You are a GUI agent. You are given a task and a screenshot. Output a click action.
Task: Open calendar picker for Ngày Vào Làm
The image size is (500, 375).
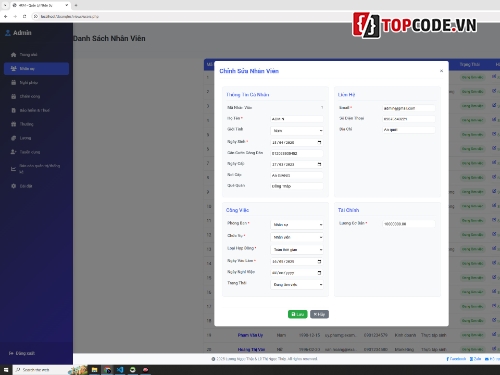point(319,261)
